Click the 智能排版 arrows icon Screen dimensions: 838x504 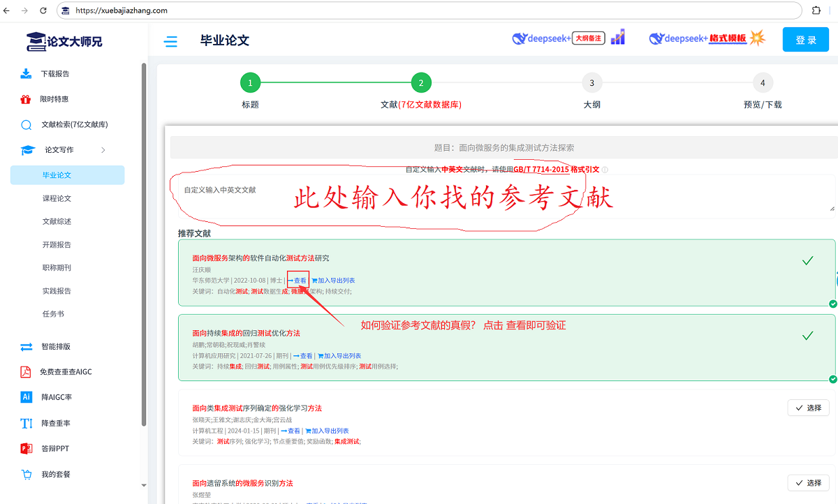coord(26,346)
